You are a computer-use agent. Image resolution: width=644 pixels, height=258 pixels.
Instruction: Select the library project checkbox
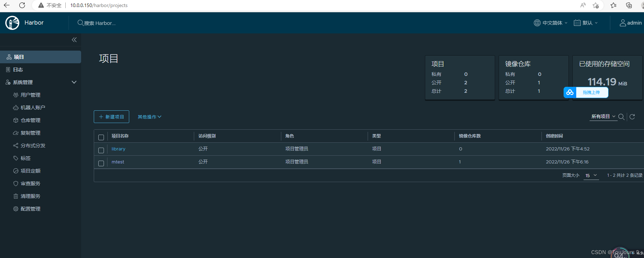point(101,150)
